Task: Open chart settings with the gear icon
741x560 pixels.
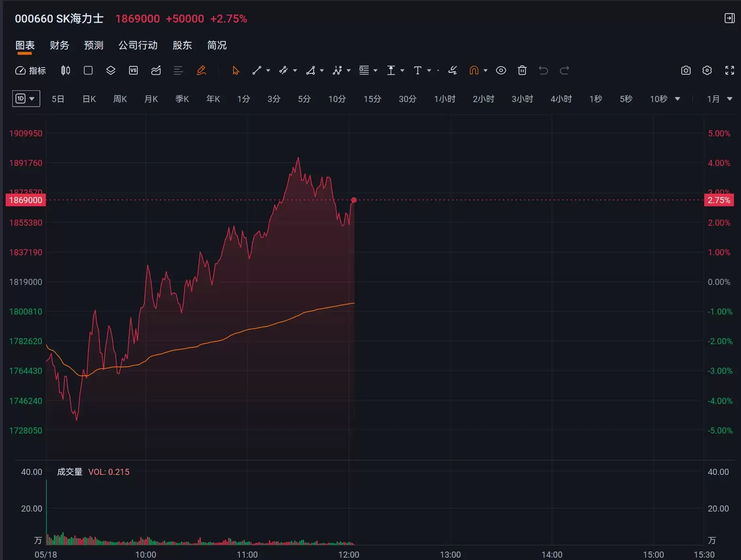Action: (x=707, y=71)
